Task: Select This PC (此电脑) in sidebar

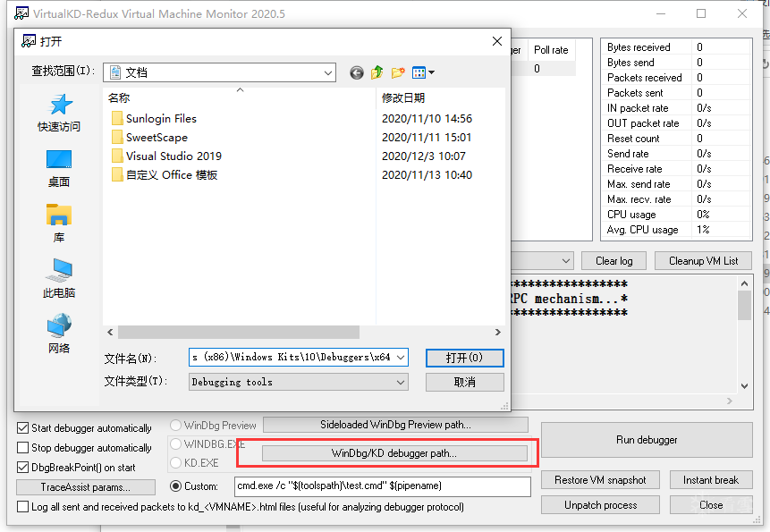Action: pos(59,279)
